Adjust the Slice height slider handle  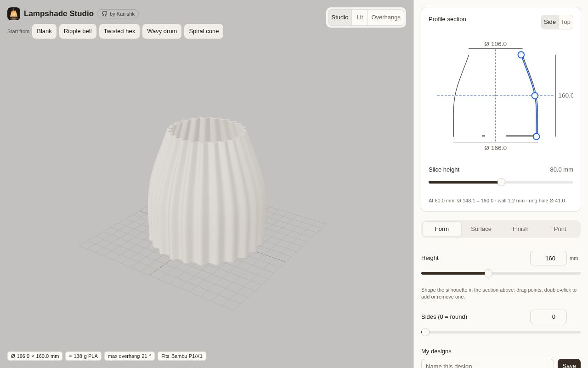[x=501, y=182]
